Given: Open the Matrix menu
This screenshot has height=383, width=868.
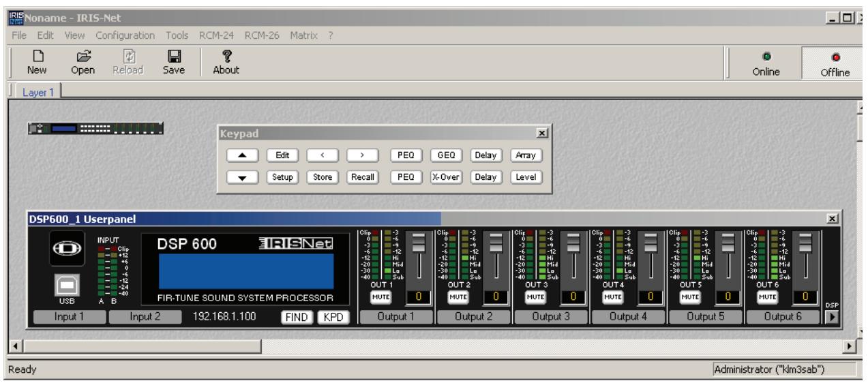Looking at the screenshot, I should click(x=304, y=35).
